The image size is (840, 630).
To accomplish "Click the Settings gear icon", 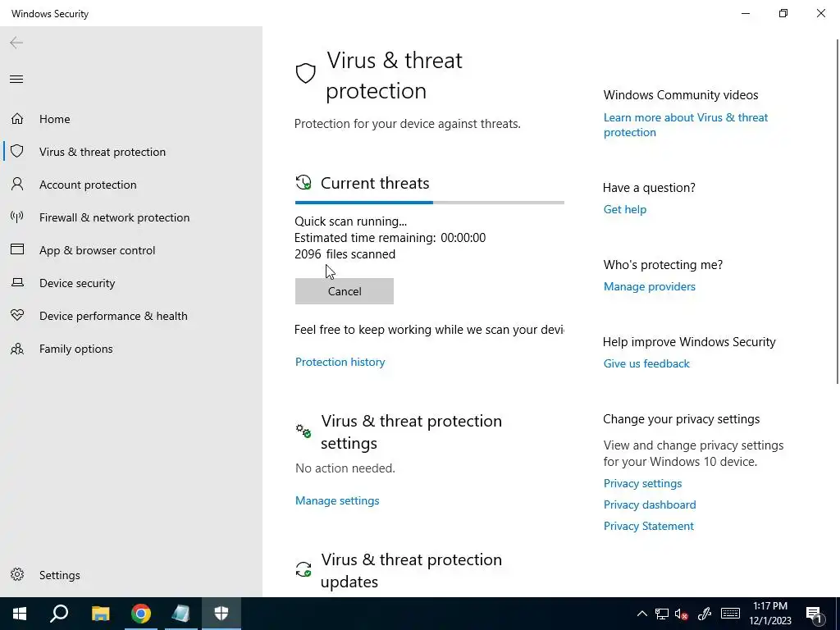I will [17, 574].
